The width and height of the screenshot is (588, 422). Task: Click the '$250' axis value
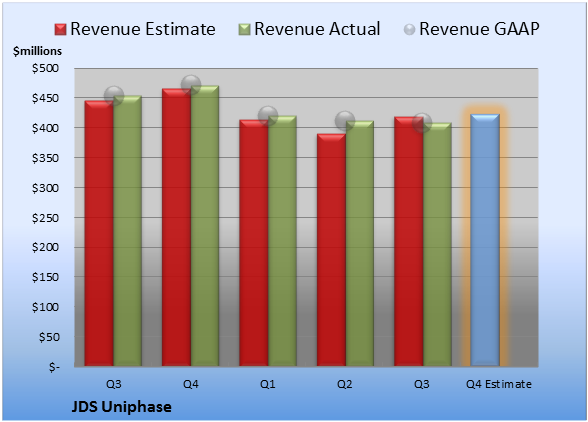click(x=45, y=218)
